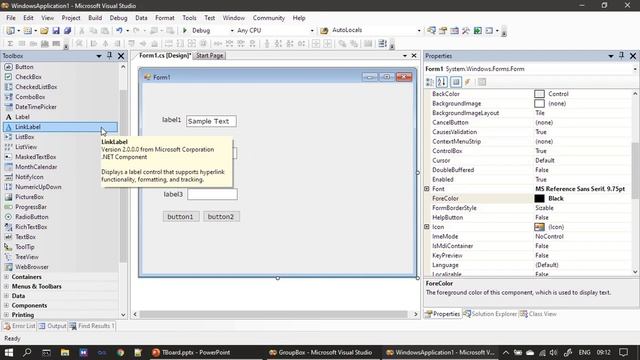The height and width of the screenshot is (360, 640).
Task: Choose ListView control in Toolbox
Action: coord(60,147)
